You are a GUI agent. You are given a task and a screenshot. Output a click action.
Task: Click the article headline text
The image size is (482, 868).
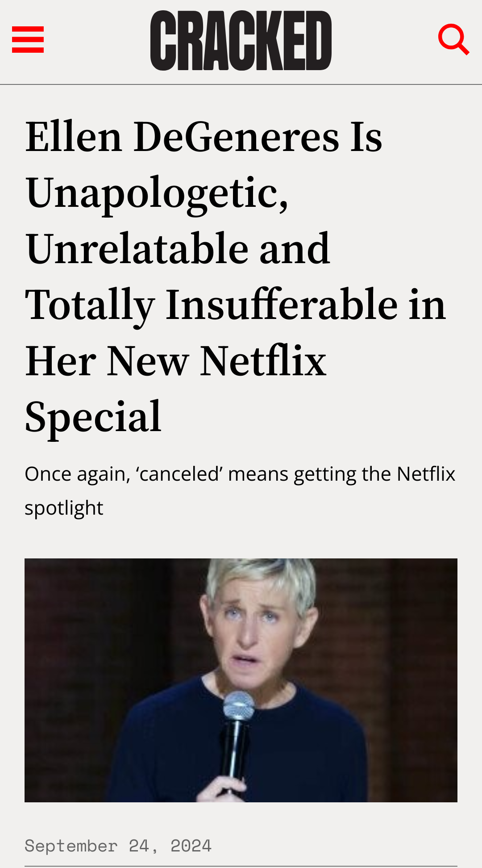(x=236, y=276)
